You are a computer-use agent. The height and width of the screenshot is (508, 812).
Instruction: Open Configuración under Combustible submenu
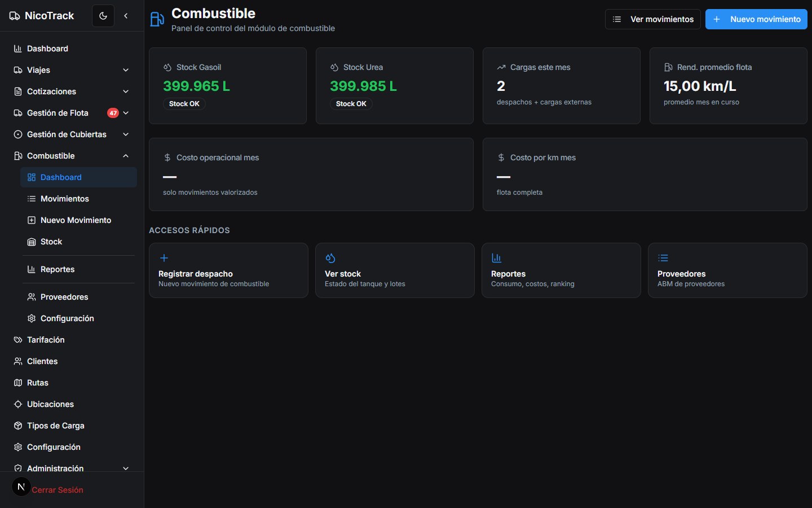click(78, 318)
